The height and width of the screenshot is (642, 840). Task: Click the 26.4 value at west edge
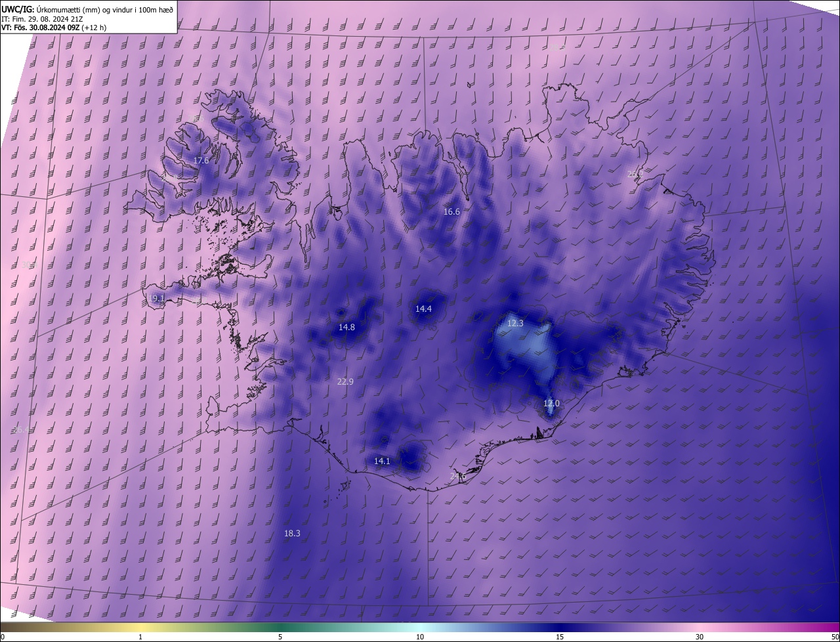tap(21, 430)
